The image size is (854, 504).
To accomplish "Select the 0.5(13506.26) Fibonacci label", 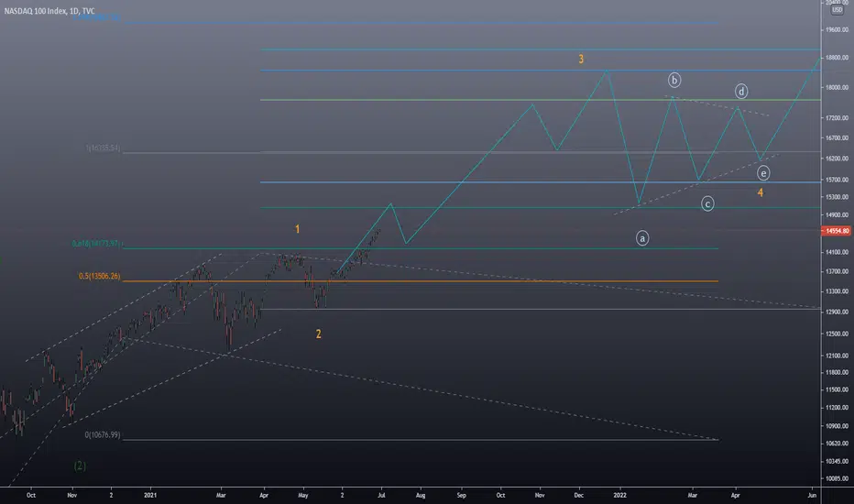I will pos(100,276).
